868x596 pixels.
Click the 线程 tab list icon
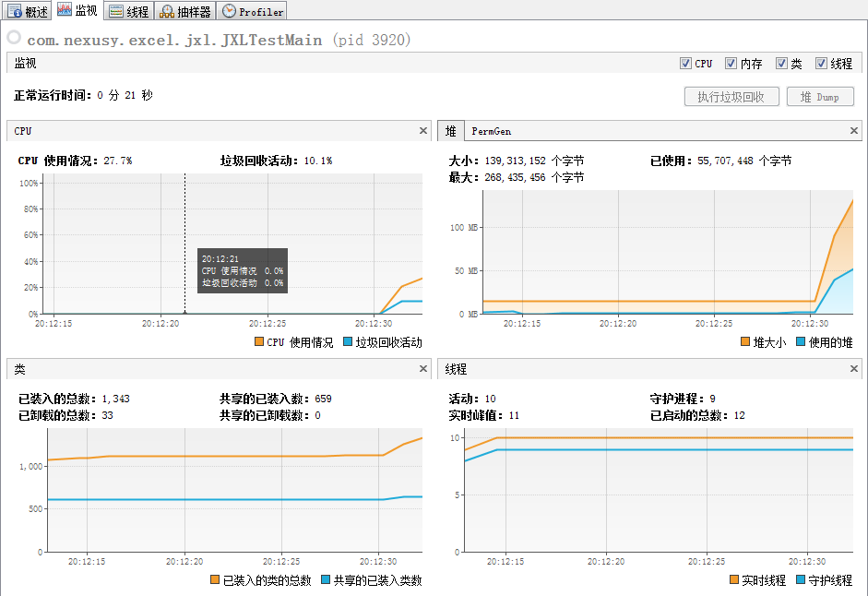point(115,12)
